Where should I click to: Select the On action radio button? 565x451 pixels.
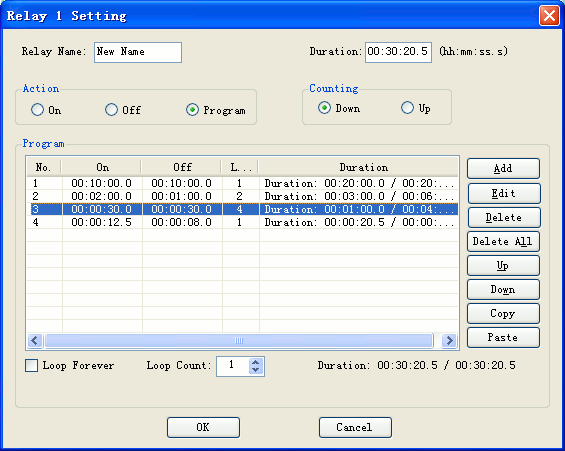coord(37,110)
